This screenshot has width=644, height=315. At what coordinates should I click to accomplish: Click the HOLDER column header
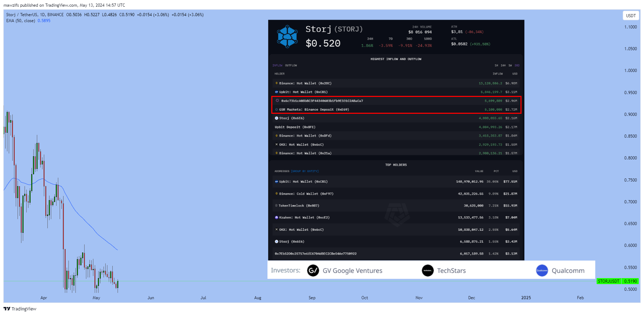point(279,74)
